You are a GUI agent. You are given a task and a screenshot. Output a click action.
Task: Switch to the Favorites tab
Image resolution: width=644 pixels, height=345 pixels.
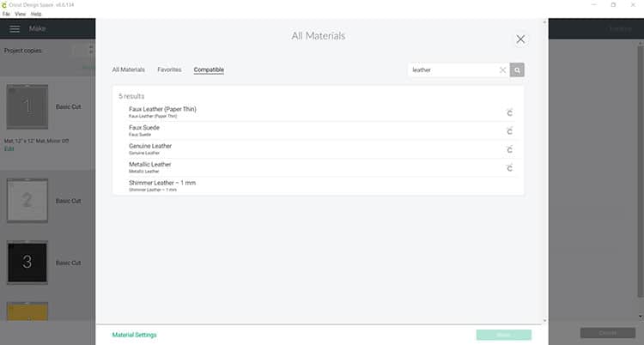169,70
